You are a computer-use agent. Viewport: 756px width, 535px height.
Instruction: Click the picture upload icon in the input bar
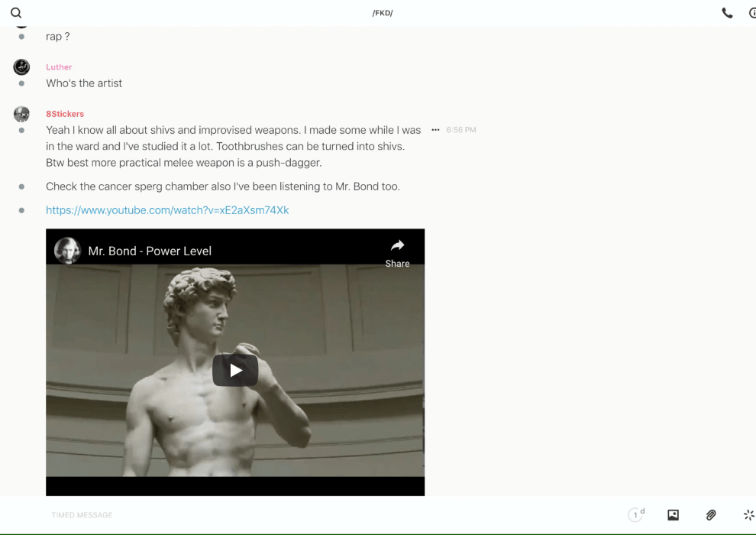tap(673, 515)
